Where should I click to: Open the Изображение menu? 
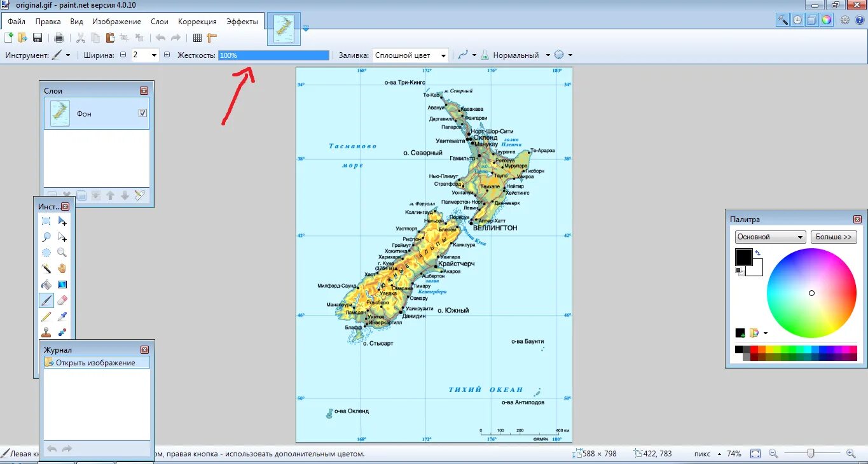pos(116,22)
